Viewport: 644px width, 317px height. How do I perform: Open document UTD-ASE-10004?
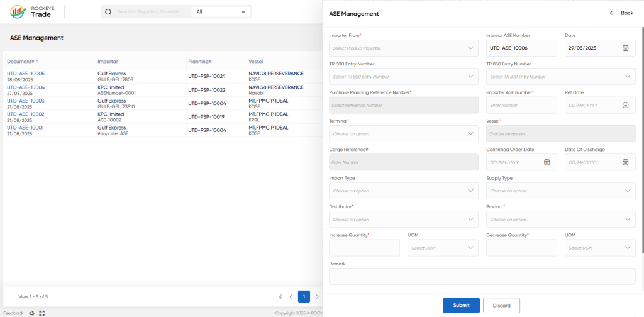click(x=26, y=87)
